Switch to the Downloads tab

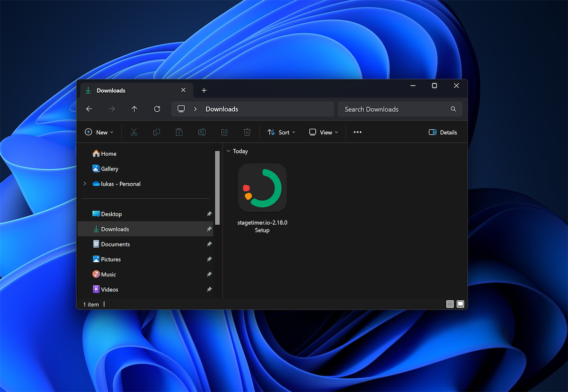[128, 90]
